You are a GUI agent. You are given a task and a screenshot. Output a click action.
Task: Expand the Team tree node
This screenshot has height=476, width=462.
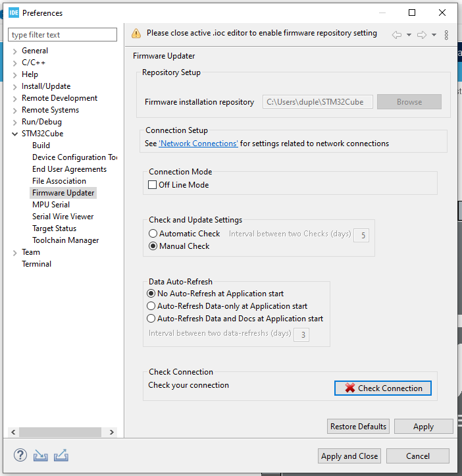(x=14, y=253)
